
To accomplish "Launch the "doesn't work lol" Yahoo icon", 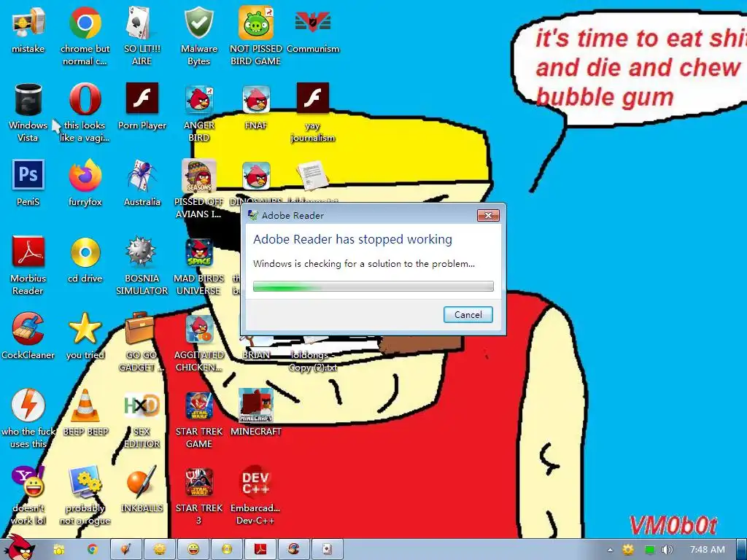I will pos(28,496).
